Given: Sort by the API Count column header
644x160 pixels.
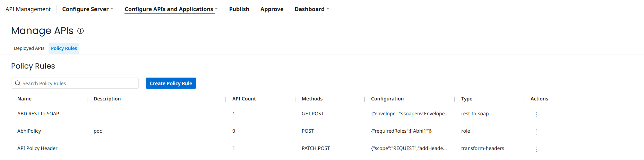Looking at the screenshot, I should coord(244,99).
